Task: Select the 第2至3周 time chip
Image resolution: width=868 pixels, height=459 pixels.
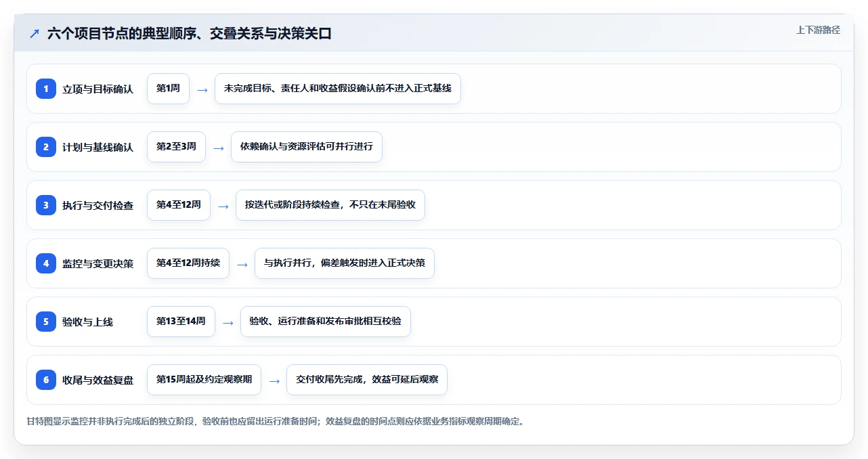Action: point(176,147)
